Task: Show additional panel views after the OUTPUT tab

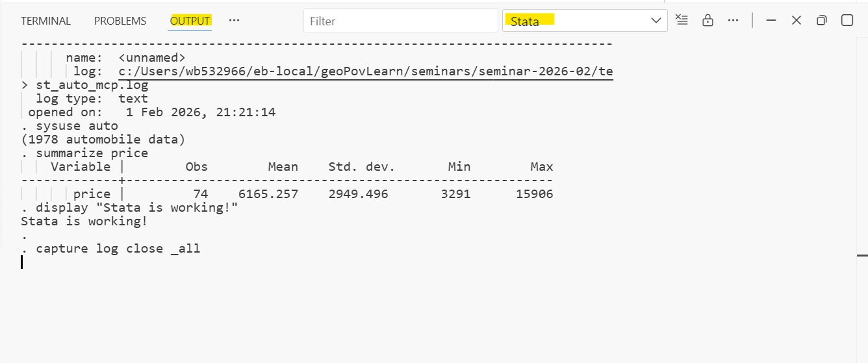Action: point(235,20)
